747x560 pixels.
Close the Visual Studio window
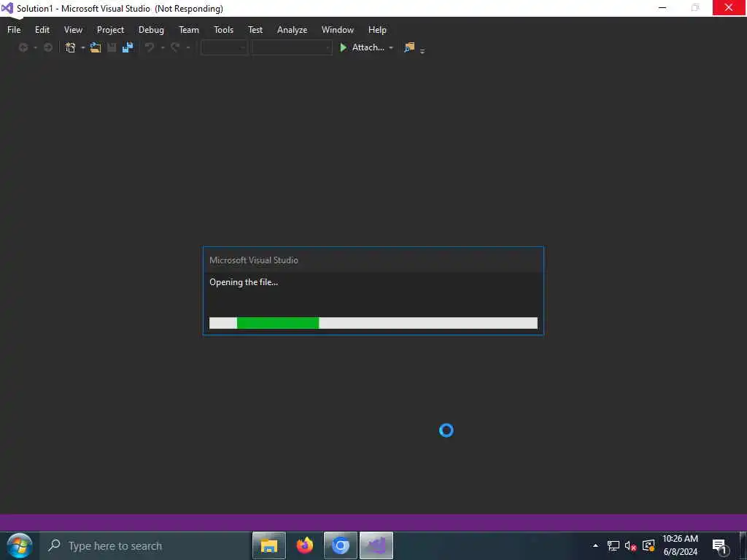tap(729, 8)
